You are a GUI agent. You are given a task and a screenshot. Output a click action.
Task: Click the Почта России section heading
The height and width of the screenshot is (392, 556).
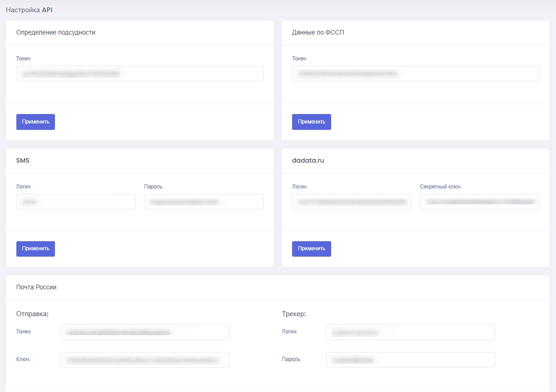pyautogui.click(x=36, y=287)
